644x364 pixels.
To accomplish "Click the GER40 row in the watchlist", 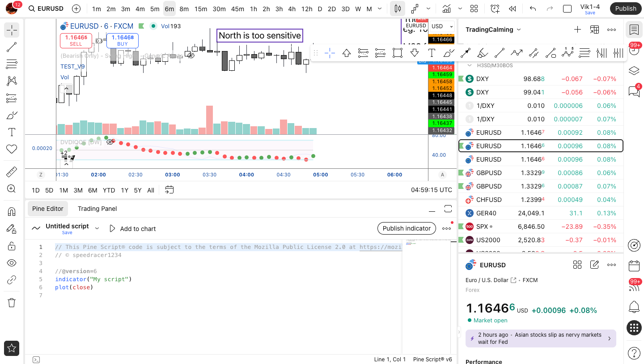I will (540, 213).
